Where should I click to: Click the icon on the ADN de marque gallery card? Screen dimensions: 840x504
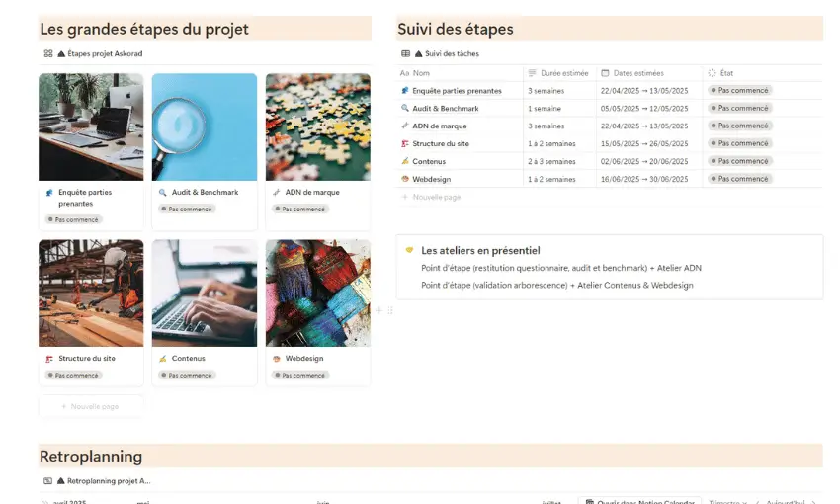(x=277, y=193)
